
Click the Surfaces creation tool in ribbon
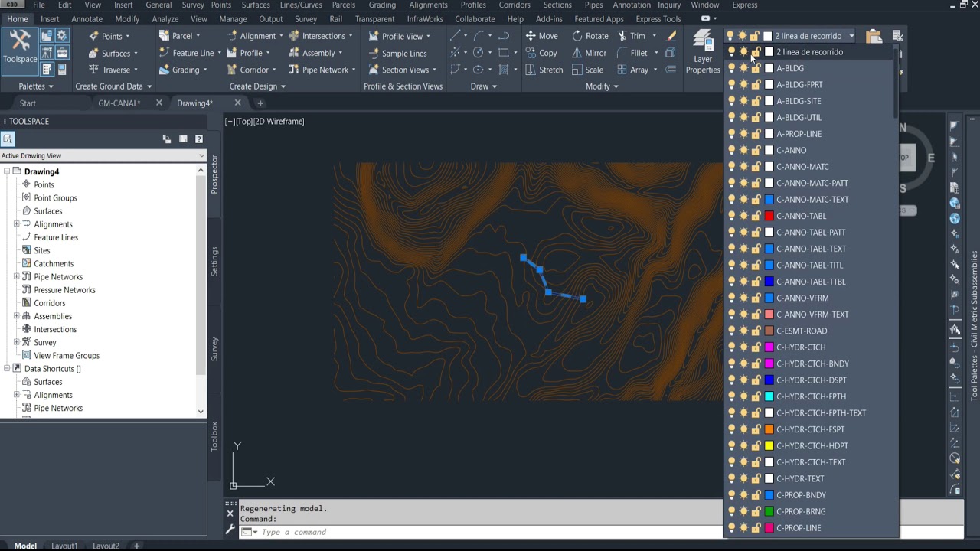point(113,53)
